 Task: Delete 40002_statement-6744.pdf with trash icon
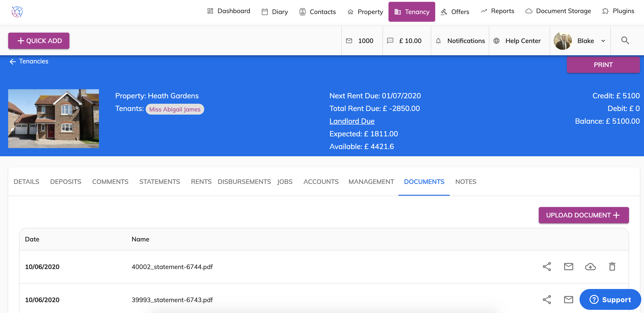(x=612, y=267)
